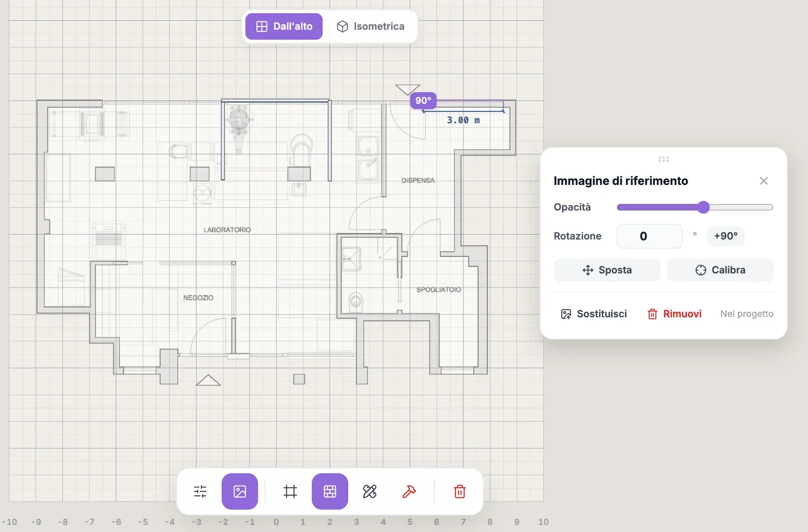Toggle the brick wall tool button

[x=330, y=491]
